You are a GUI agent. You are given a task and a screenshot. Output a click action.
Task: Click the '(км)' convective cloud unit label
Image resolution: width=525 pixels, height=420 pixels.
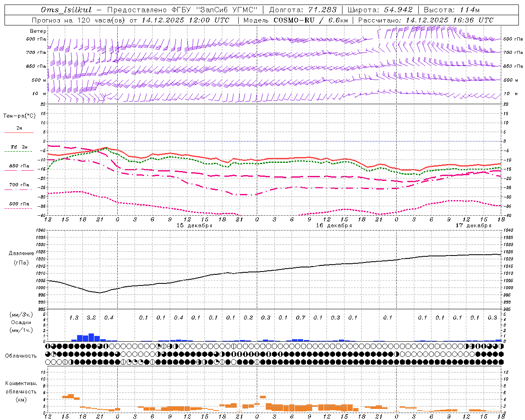pos(21,399)
